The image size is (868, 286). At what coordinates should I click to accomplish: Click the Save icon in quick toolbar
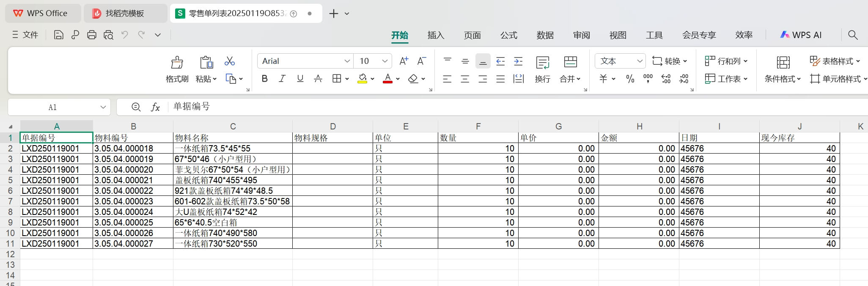[59, 35]
